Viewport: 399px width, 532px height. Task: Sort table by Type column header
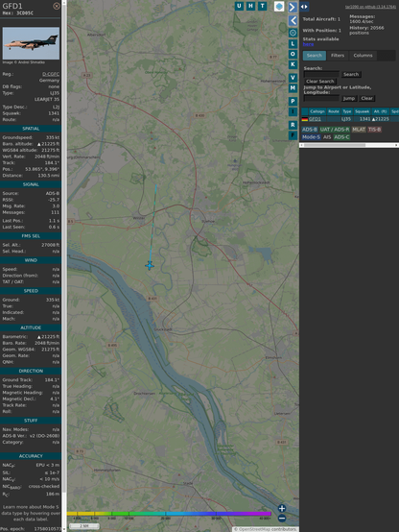(346, 111)
